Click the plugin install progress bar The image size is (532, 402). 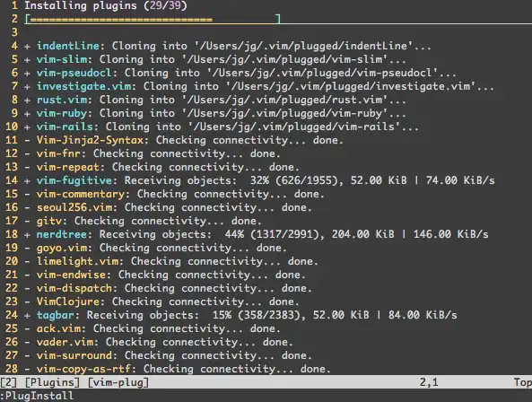click(153, 20)
